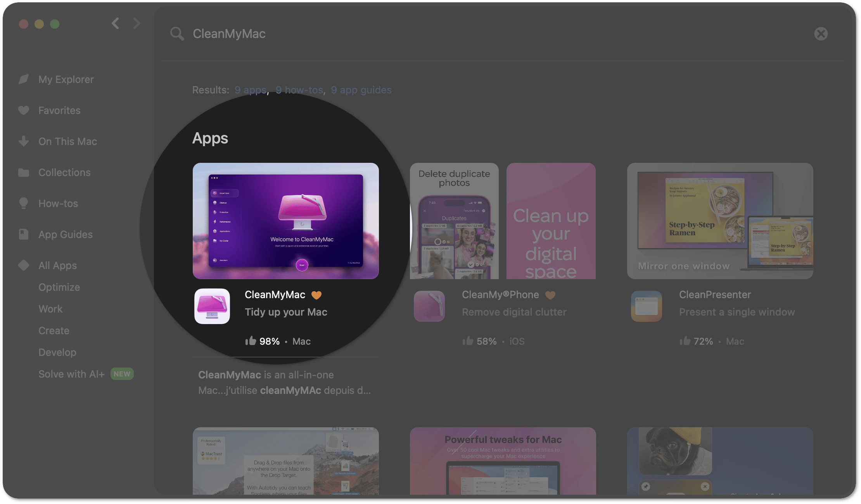861x504 pixels.
Task: Open the CleanMy®Phone app title
Action: 500,295
